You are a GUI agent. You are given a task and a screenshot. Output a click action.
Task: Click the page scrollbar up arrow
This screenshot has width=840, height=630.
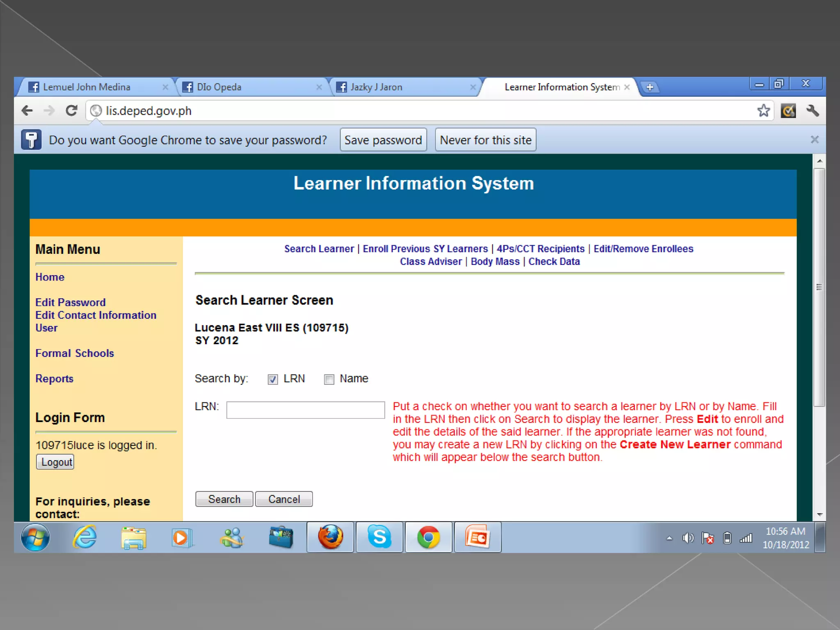point(819,161)
